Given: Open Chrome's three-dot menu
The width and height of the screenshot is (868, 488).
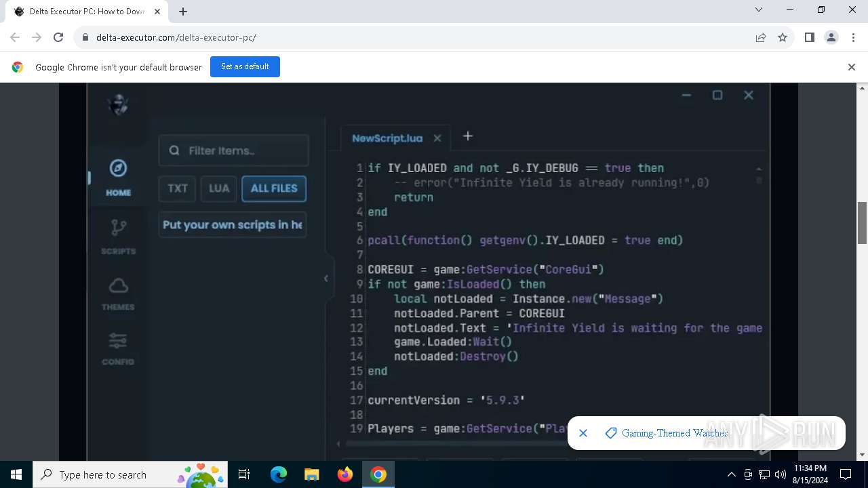Looking at the screenshot, I should [853, 38].
